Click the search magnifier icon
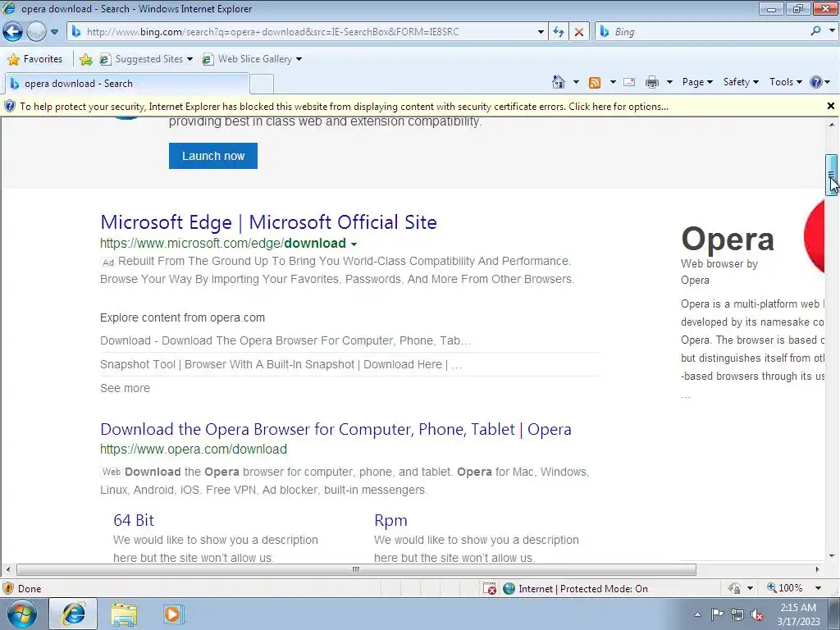Image resolution: width=840 pixels, height=630 pixels. point(815,31)
